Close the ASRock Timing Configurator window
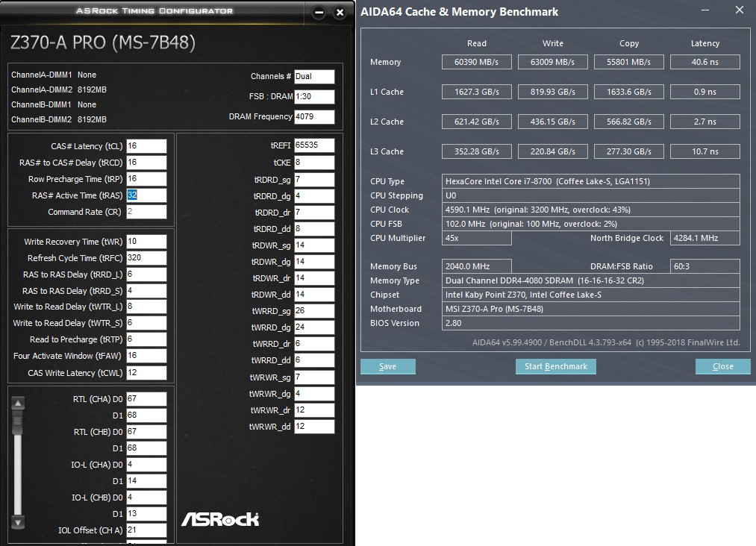 (340, 13)
